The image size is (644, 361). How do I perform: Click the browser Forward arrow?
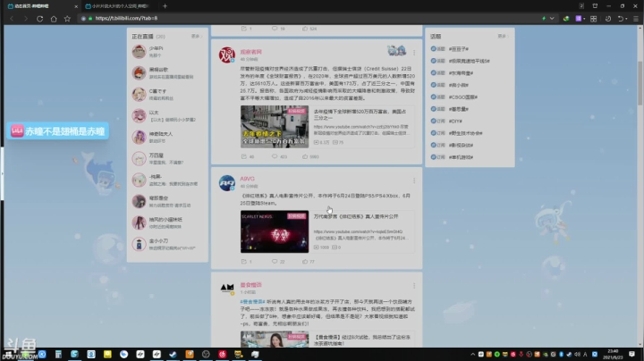25,19
